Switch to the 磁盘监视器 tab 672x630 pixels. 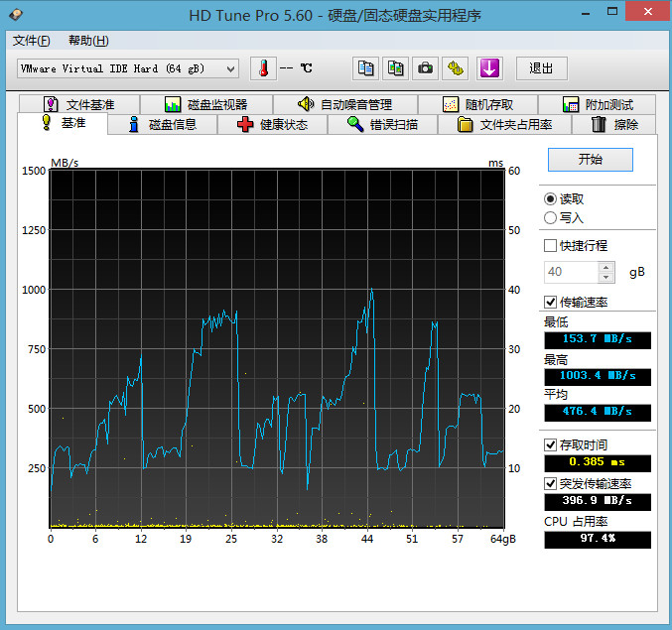point(206,104)
